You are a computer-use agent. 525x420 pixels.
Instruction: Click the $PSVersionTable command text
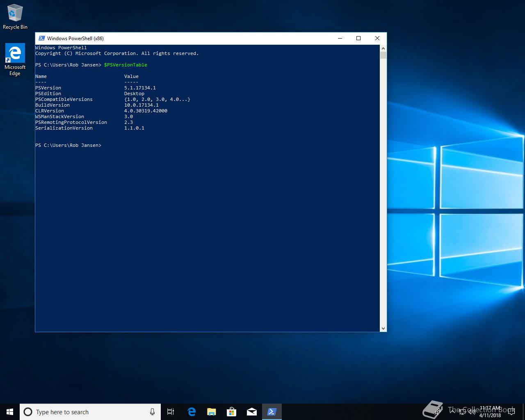[126, 65]
